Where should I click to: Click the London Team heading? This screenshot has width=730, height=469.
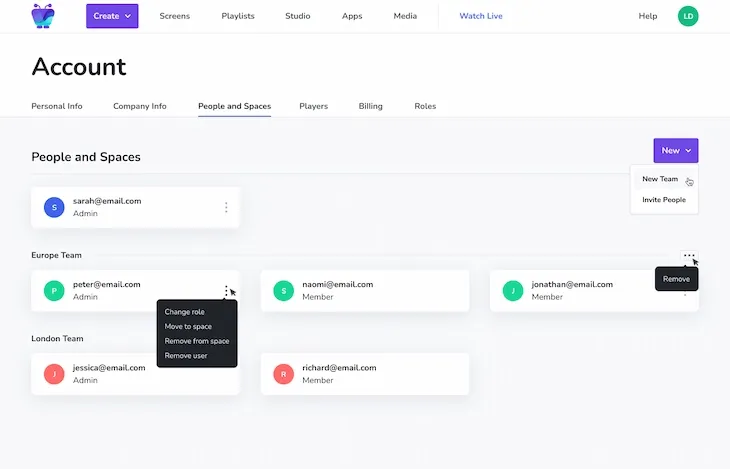pos(57,339)
